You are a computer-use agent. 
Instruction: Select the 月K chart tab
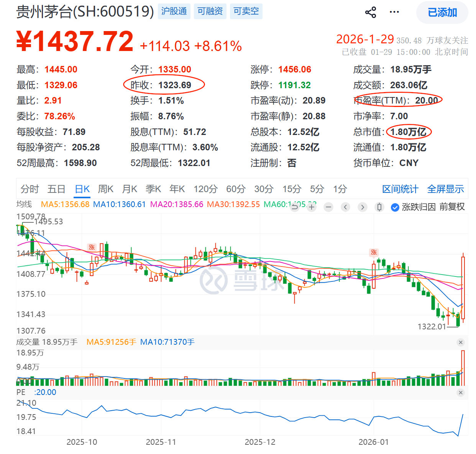click(130, 189)
